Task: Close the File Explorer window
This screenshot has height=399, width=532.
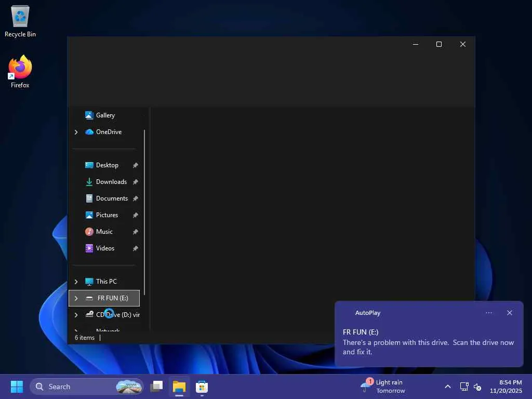Action: [x=463, y=44]
